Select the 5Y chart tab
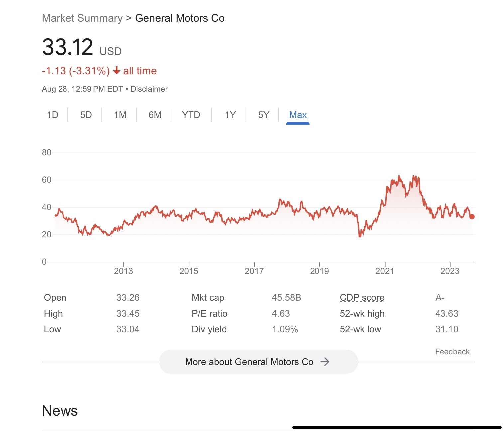The image size is (504, 434). [263, 115]
